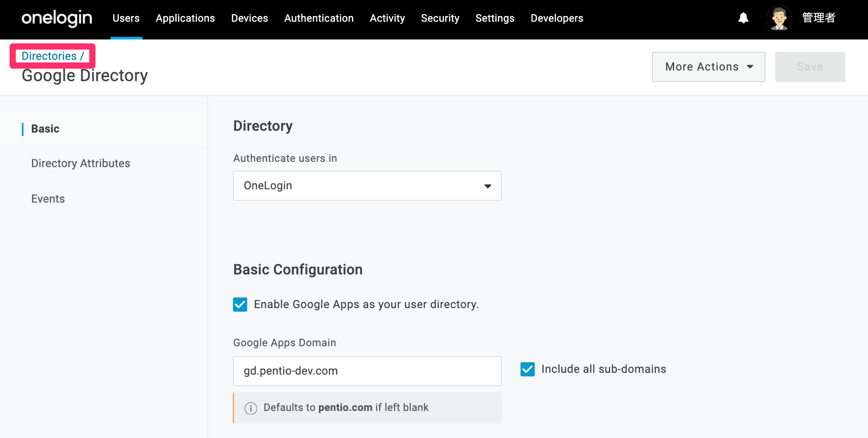Open the Activity menu

[387, 18]
